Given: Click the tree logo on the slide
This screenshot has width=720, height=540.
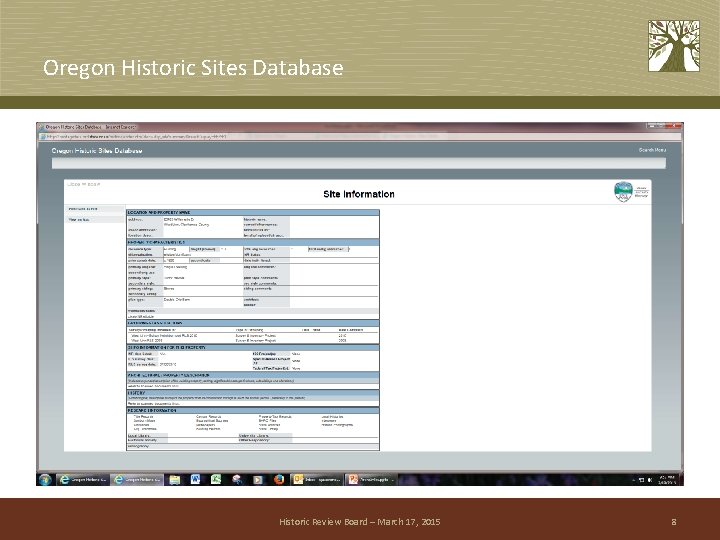Looking at the screenshot, I should tap(674, 46).
